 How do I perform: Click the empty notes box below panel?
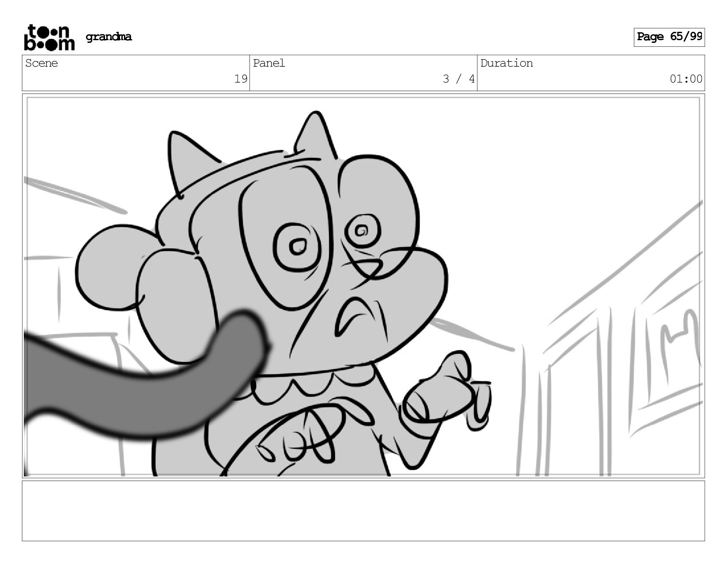[x=363, y=511]
